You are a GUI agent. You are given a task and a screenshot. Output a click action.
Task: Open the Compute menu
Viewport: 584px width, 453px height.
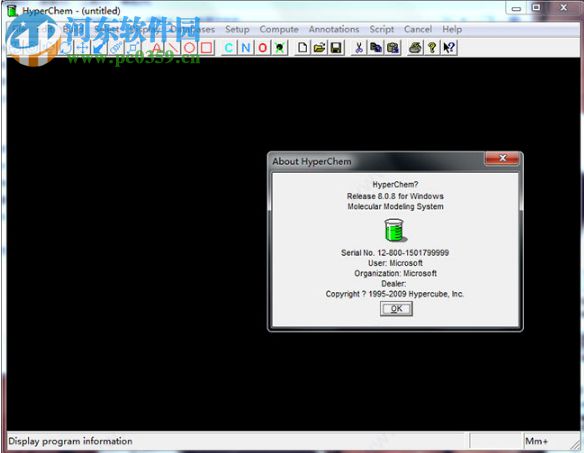pos(279,29)
